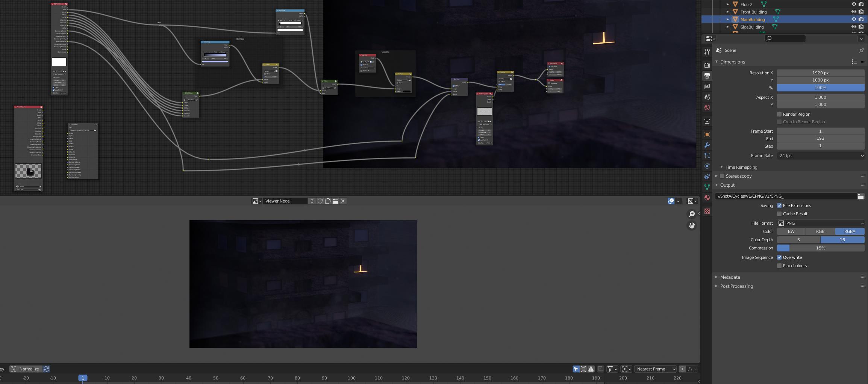Hide the MainBuilding collection in the outliner
This screenshot has width=868, height=384.
pyautogui.click(x=853, y=19)
